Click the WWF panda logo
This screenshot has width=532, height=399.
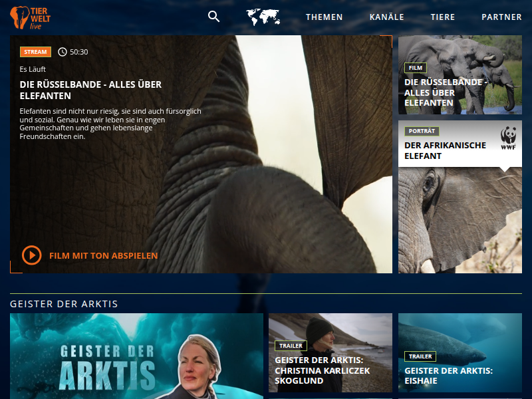pos(509,136)
